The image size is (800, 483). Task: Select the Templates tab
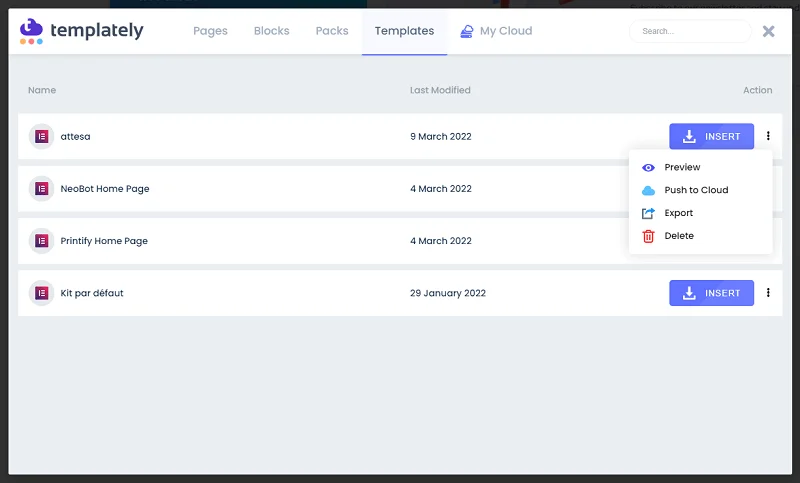(405, 31)
